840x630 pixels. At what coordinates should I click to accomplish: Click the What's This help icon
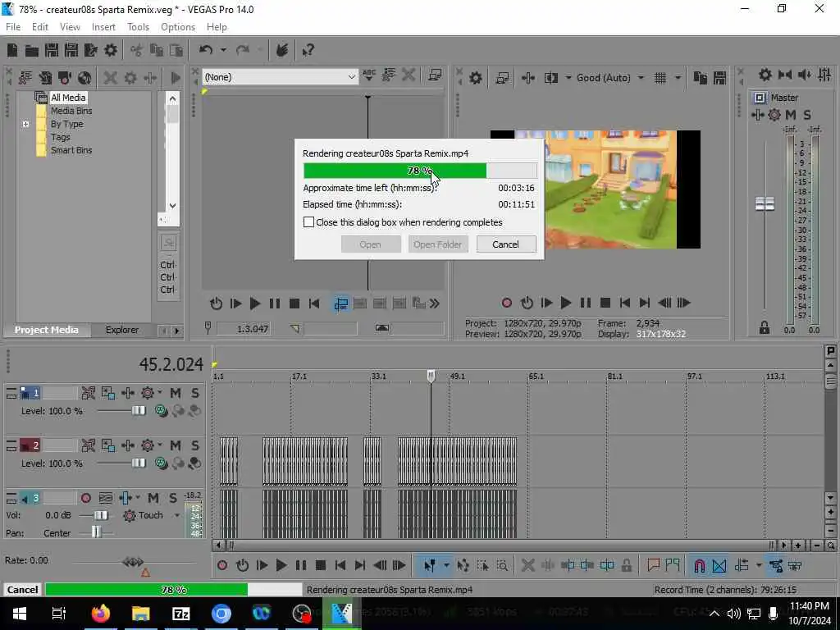tap(308, 50)
